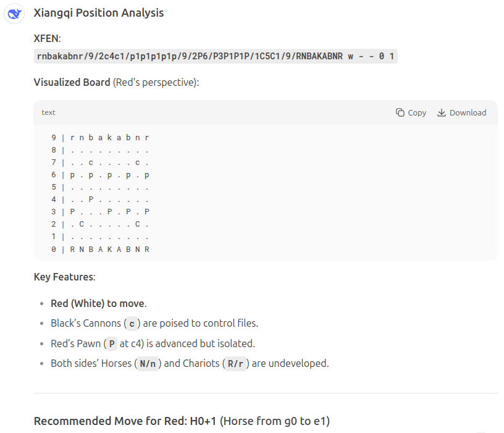This screenshot has width=504, height=433.
Task: Click the copy icon in code block header
Action: (x=400, y=112)
